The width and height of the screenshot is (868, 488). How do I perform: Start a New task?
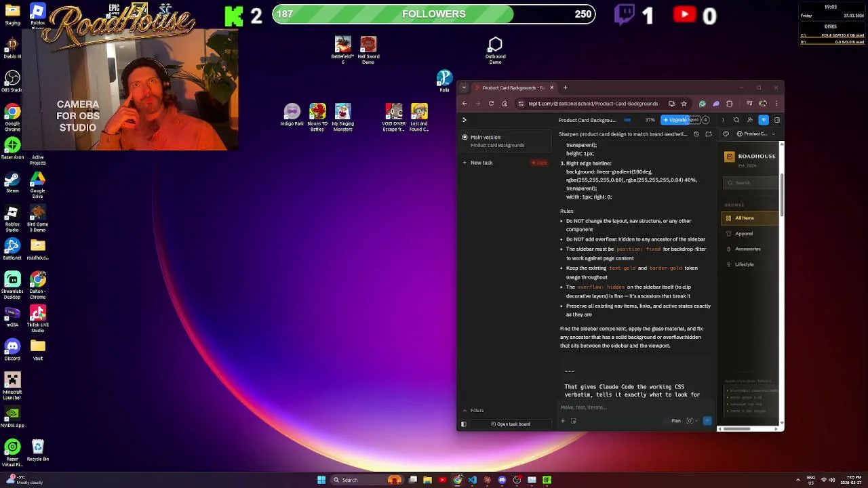point(478,163)
